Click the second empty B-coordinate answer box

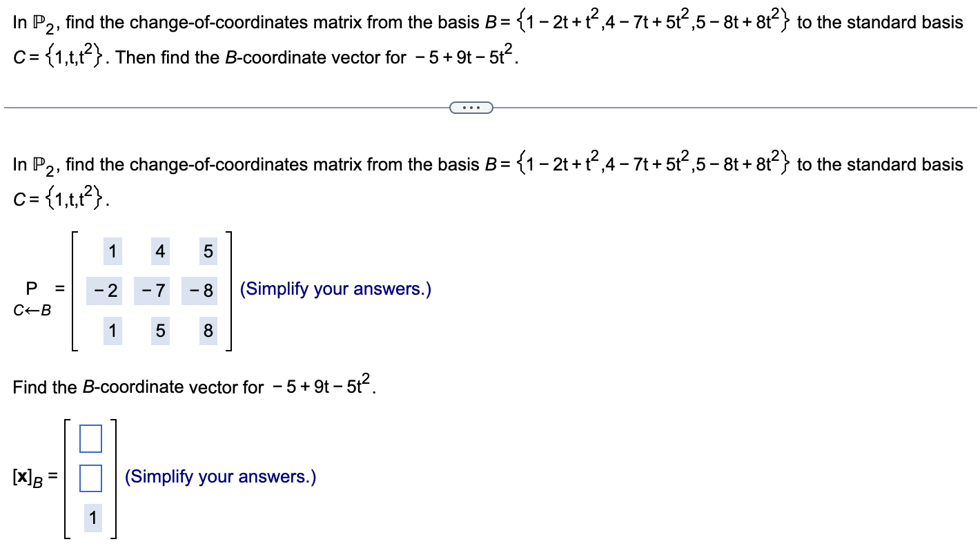coord(90,476)
